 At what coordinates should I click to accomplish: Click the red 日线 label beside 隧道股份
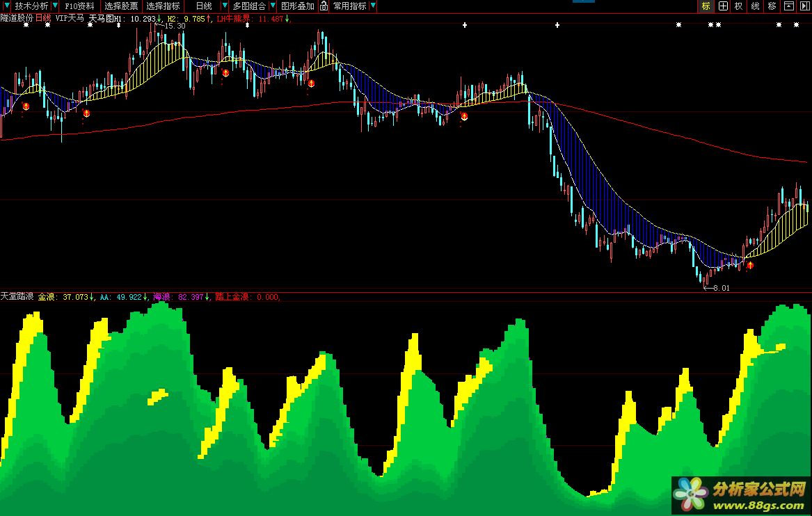[43, 18]
